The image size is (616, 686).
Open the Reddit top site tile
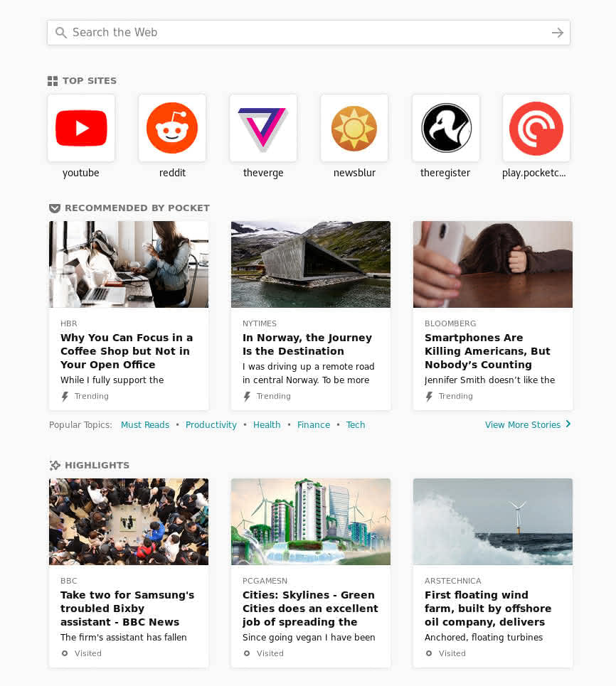pyautogui.click(x=172, y=128)
